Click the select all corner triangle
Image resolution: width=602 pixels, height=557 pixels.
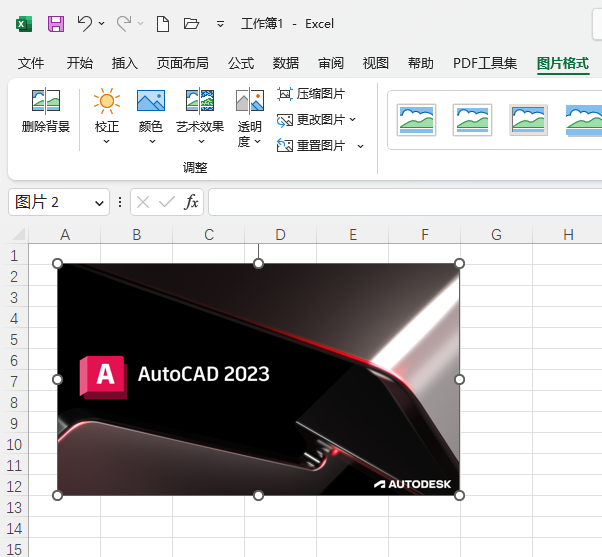(18, 234)
